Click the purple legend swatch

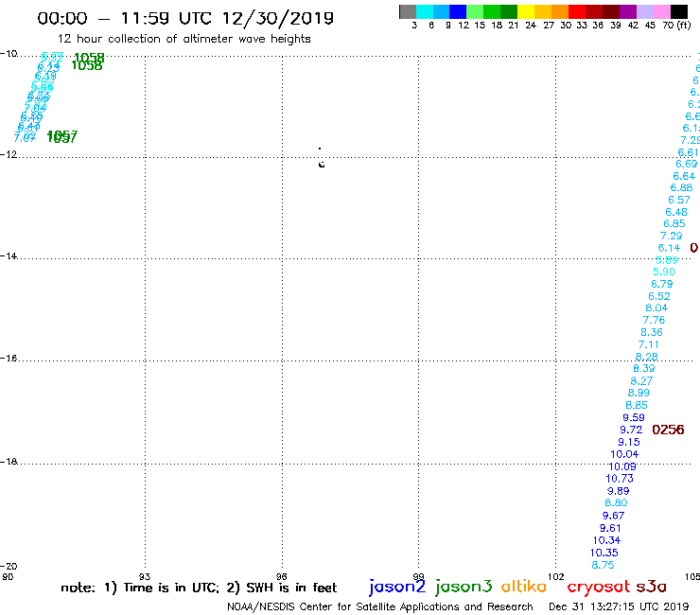coord(628,12)
